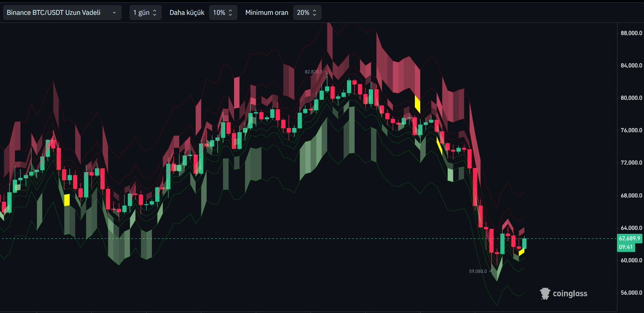The width and height of the screenshot is (644, 313).
Task: Click the 82,828.7 high price marker
Action: point(313,71)
